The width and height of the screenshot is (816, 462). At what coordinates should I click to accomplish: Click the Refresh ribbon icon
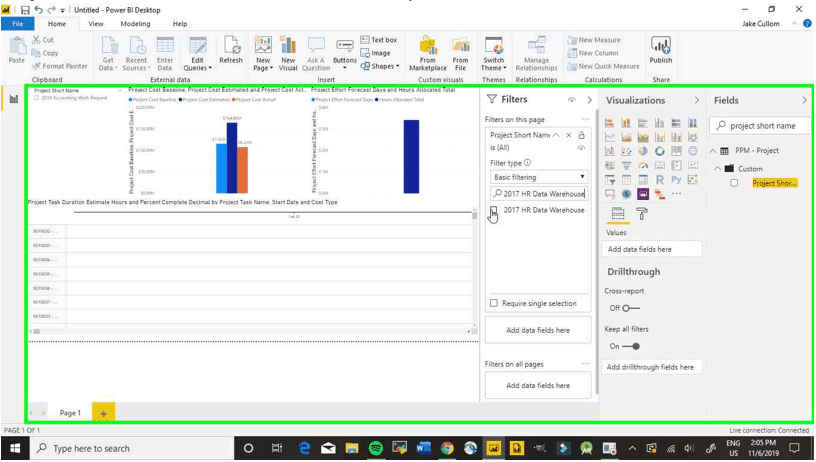pos(231,50)
